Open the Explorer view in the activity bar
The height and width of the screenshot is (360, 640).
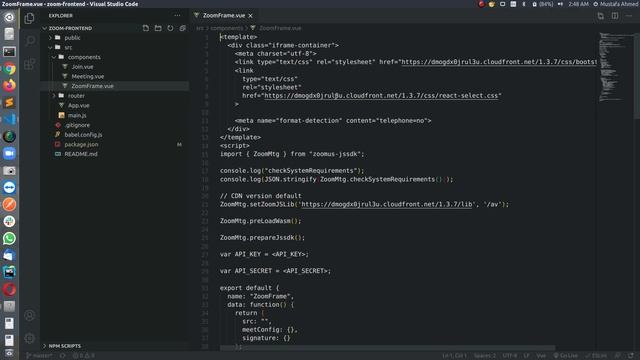tap(29, 18)
